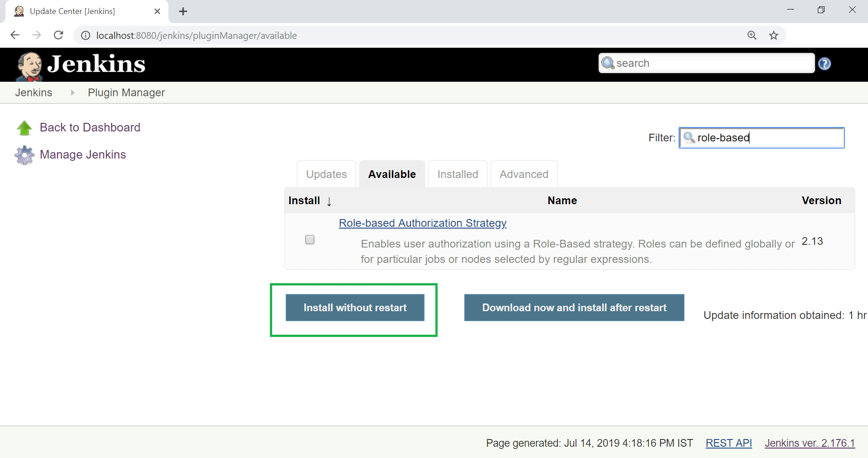Open a new browser tab with plus icon
Screen dimensions: 868x458
pyautogui.click(x=183, y=11)
